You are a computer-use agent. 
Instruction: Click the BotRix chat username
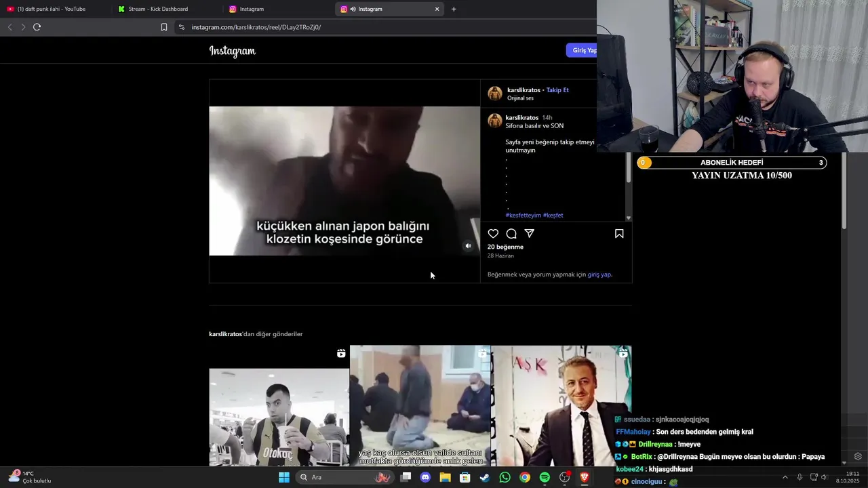coord(642,457)
